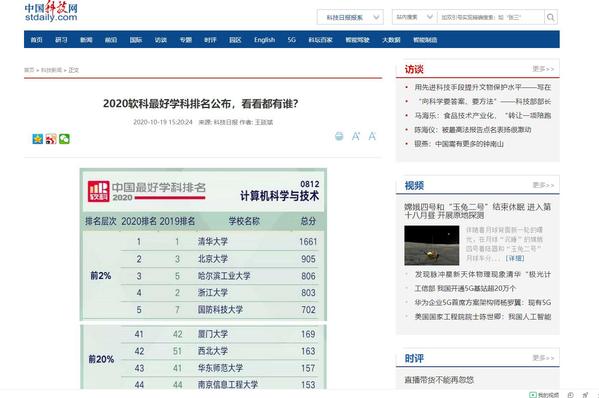
Task: Open the 大数据 nav item
Action: pos(391,40)
